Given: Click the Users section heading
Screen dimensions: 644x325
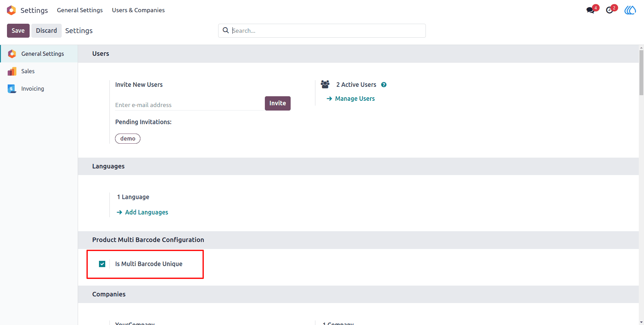Looking at the screenshot, I should pos(101,54).
